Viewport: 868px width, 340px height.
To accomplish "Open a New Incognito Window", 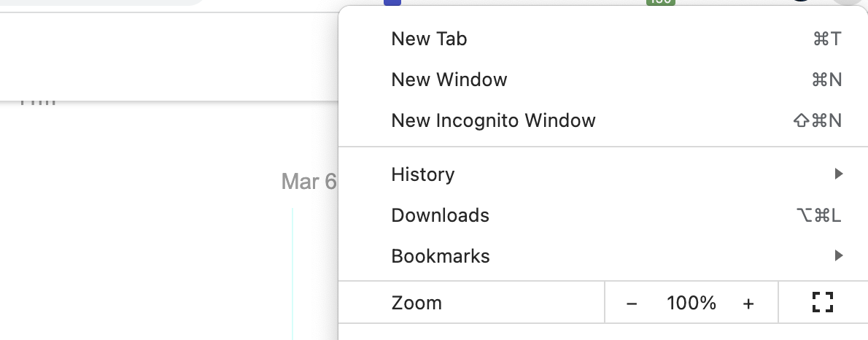I will (x=493, y=120).
